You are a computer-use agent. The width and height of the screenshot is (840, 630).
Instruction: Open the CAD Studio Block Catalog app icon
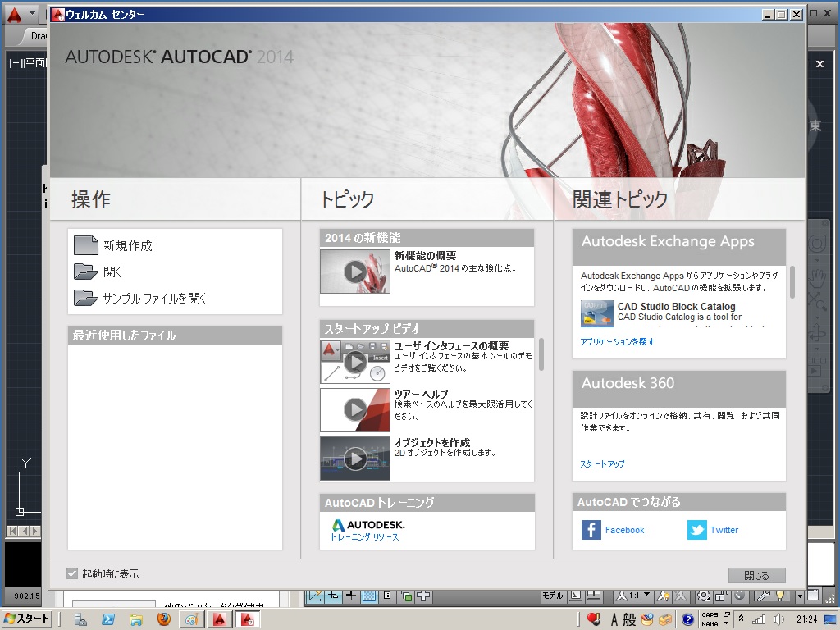click(597, 314)
